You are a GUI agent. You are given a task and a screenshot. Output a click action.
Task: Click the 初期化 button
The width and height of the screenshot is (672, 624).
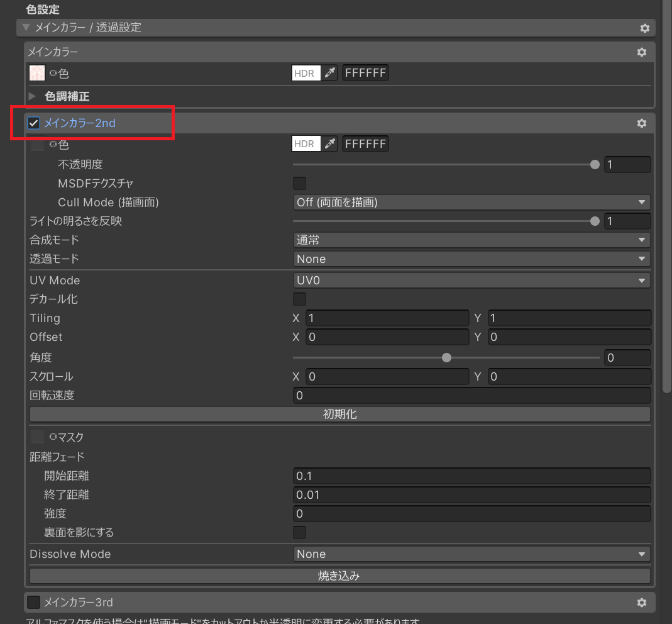coord(339,415)
